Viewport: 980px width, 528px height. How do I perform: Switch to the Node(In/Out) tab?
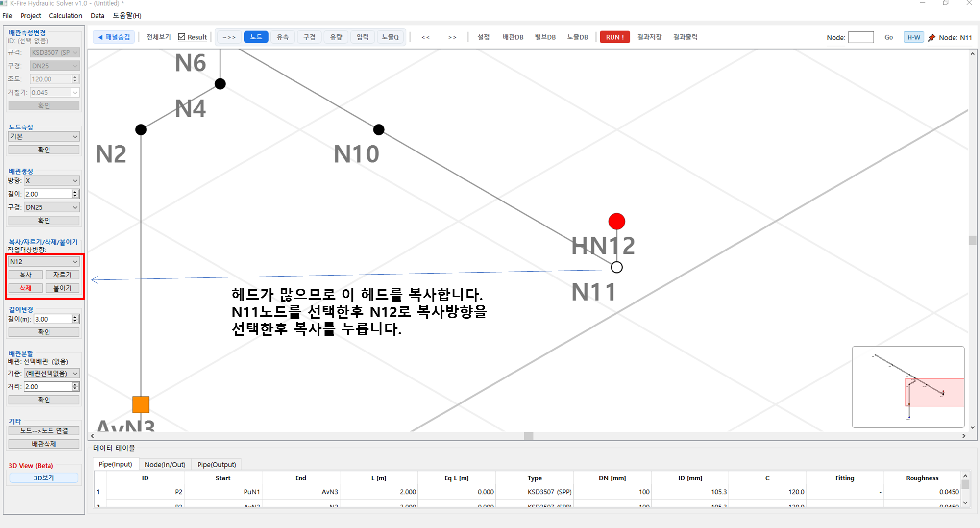click(x=165, y=464)
